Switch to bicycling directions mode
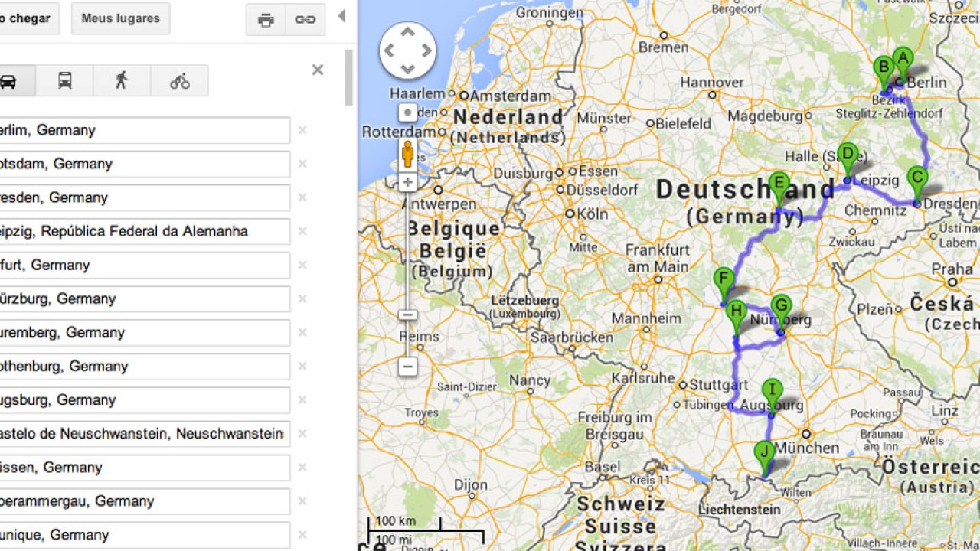Screen dimensions: 980x551 [x=179, y=80]
